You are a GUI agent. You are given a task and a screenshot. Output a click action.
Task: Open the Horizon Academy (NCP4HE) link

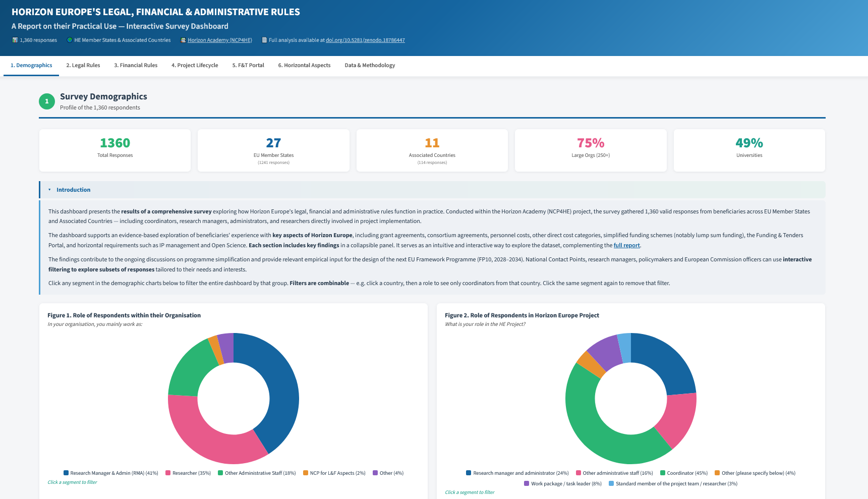[x=220, y=40]
